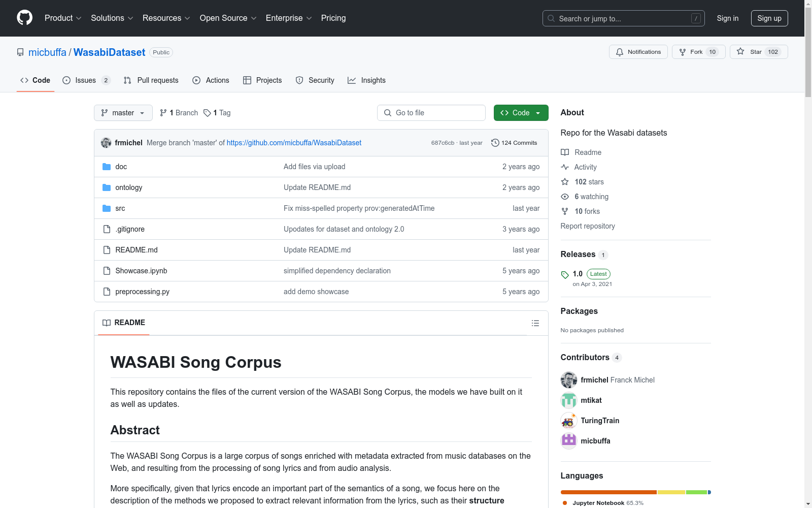Screen dimensions: 812x508
Task: Open the mtikat contributor avatar
Action: point(569,400)
